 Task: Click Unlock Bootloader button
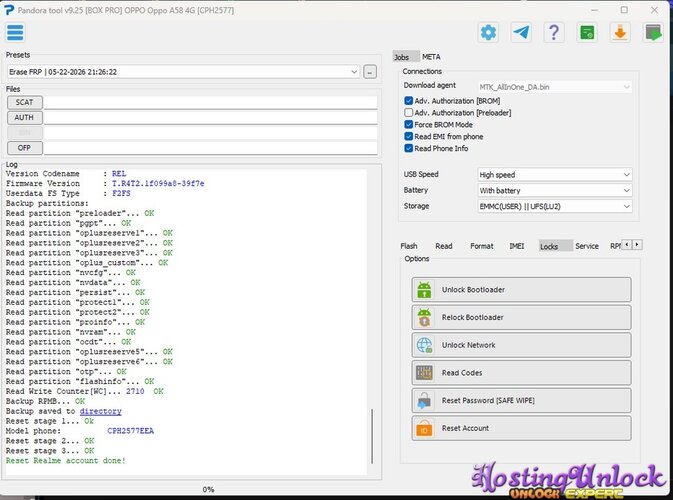pyautogui.click(x=521, y=290)
